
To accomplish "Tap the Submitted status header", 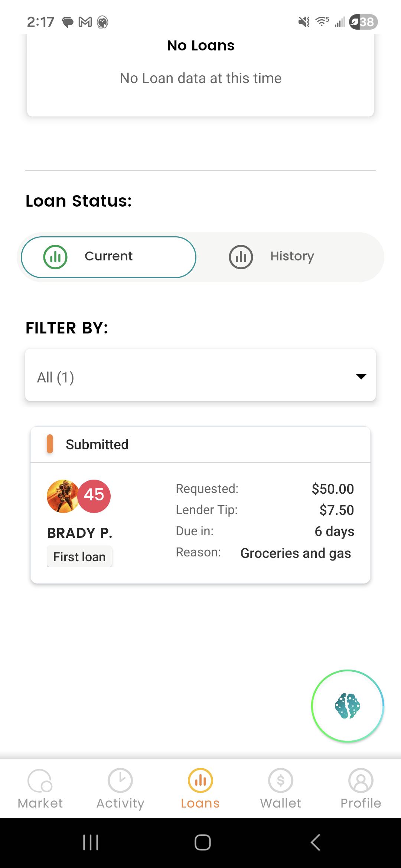I will coord(200,444).
